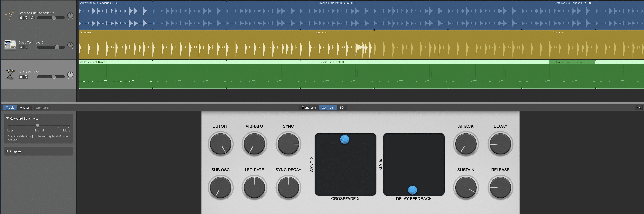Click the drum machine icon of Deep Tech track
The image size is (644, 214).
tap(10, 45)
